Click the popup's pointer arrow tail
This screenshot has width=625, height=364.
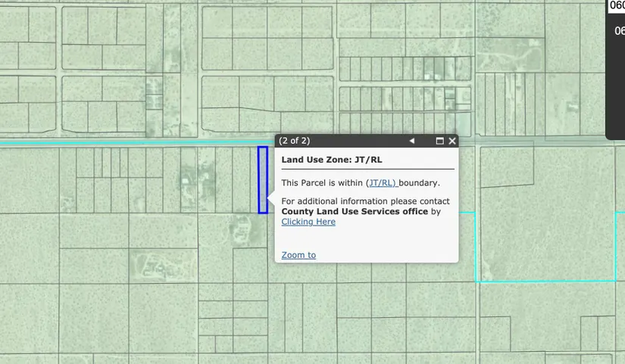pyautogui.click(x=271, y=198)
